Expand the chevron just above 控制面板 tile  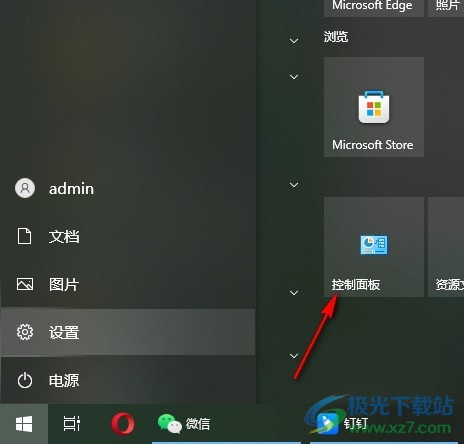coord(294,185)
